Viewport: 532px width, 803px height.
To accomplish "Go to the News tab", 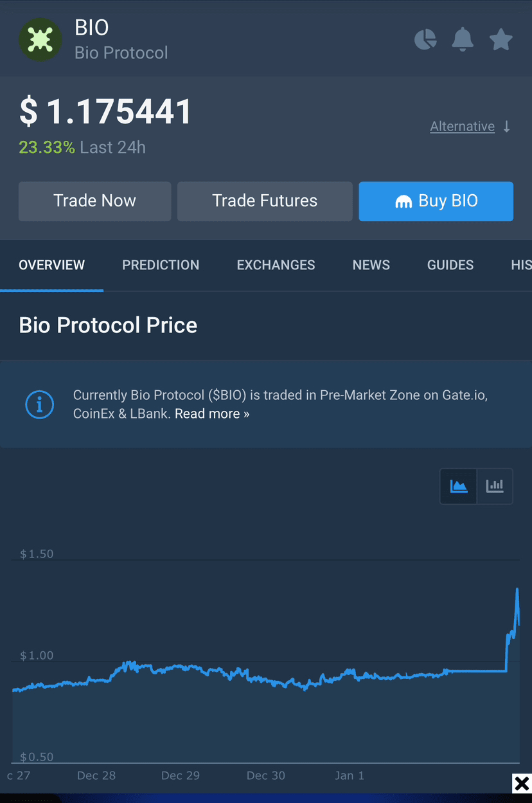I will pyautogui.click(x=371, y=265).
